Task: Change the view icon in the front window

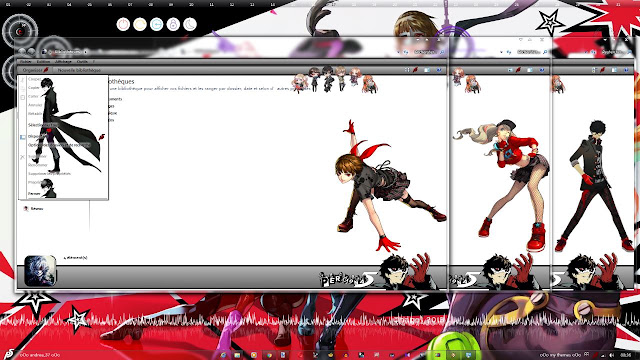Action: pyautogui.click(x=407, y=70)
